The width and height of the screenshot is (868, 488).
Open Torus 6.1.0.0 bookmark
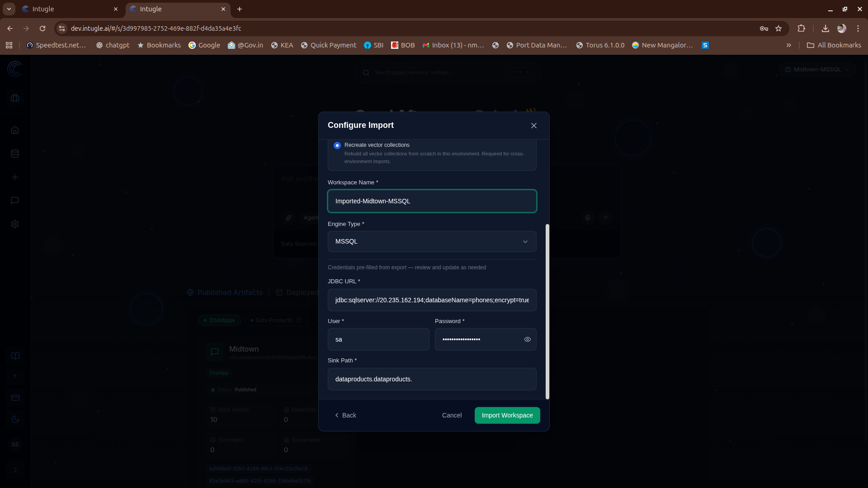click(600, 45)
